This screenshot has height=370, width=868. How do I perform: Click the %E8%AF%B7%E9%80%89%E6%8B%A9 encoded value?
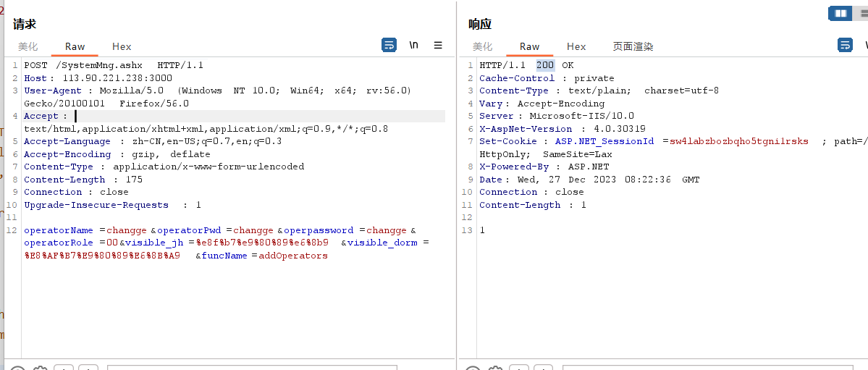(102, 256)
